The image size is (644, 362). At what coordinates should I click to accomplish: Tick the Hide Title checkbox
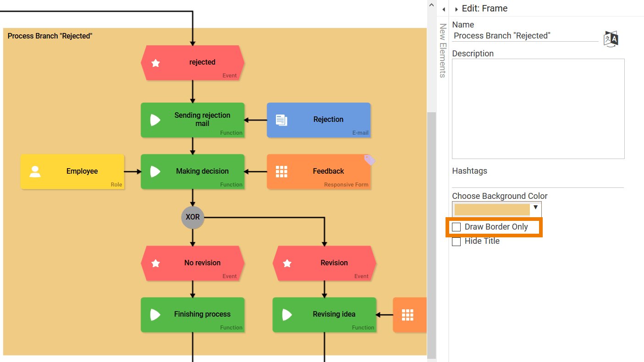point(457,241)
